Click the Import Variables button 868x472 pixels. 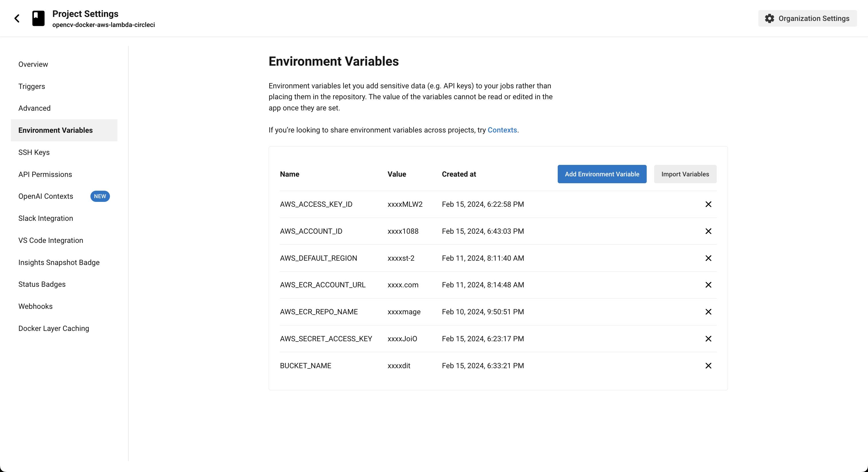click(x=685, y=174)
